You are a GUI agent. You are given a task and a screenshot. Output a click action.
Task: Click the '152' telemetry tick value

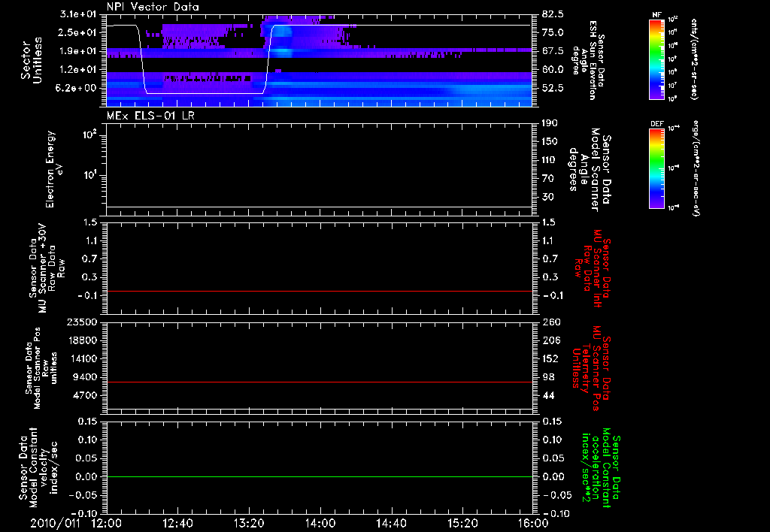tap(550, 358)
